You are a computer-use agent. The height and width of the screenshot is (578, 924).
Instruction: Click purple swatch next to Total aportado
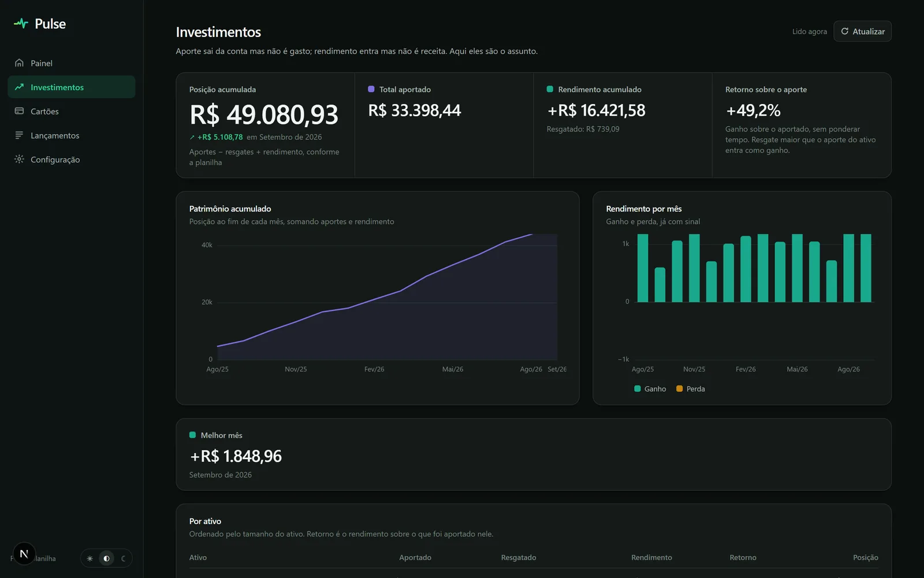tap(371, 89)
